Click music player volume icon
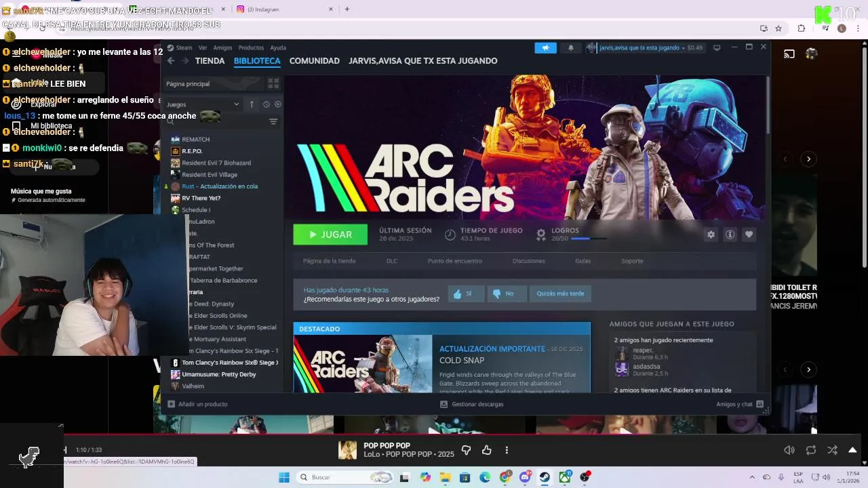Viewport: 868px width, 488px height. [x=789, y=450]
